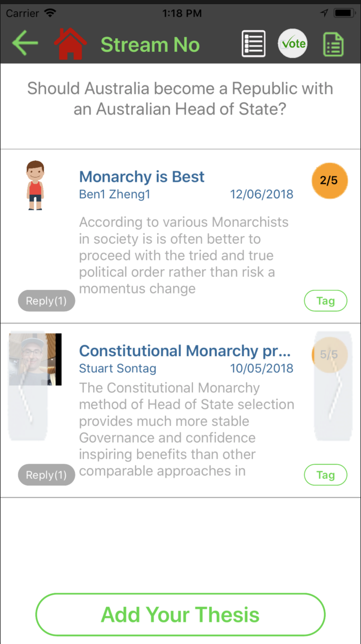Open the list view icon in header

pyautogui.click(x=254, y=44)
